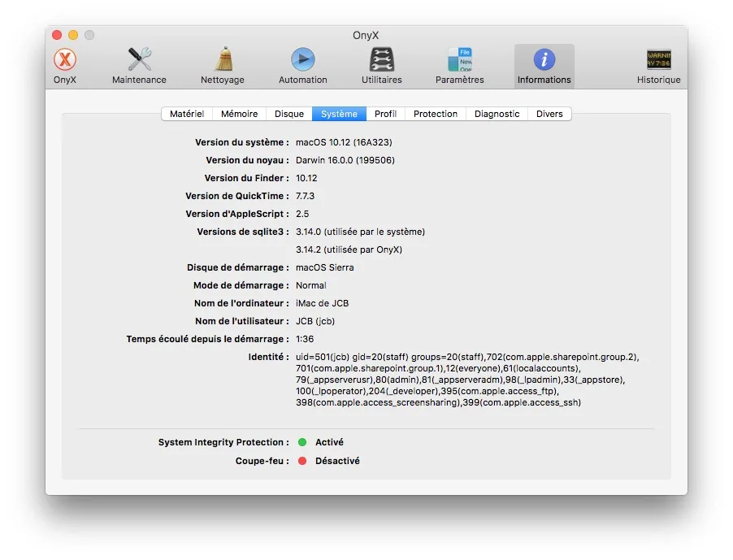
Task: Click sqlite3 3.14.2 utilisée par OnyX
Action: (x=349, y=250)
